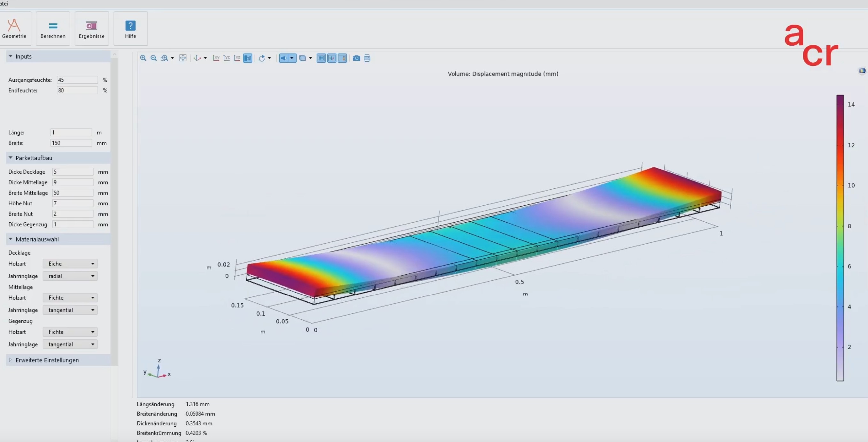Open the rotate view dropdown arrow

pyautogui.click(x=269, y=58)
